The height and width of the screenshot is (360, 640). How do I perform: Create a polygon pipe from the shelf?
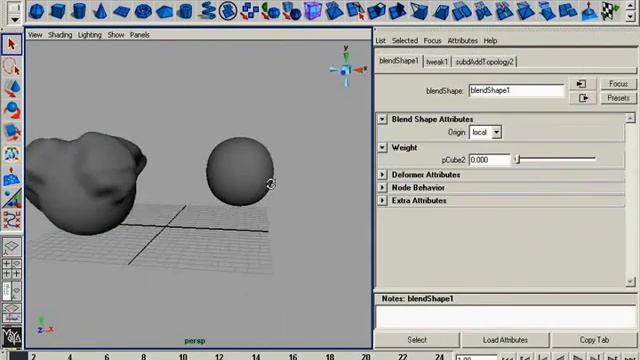(185, 11)
